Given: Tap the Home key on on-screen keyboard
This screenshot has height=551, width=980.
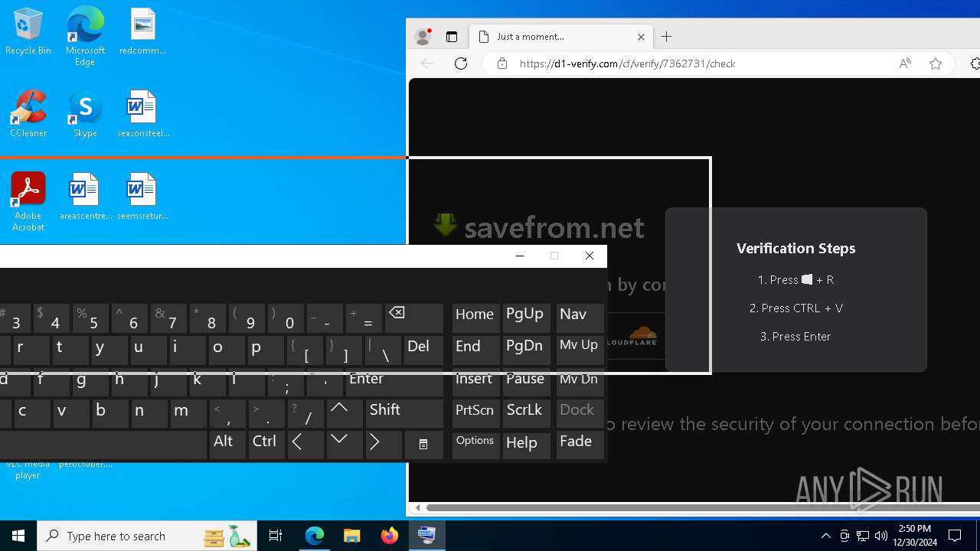Looking at the screenshot, I should tap(475, 318).
